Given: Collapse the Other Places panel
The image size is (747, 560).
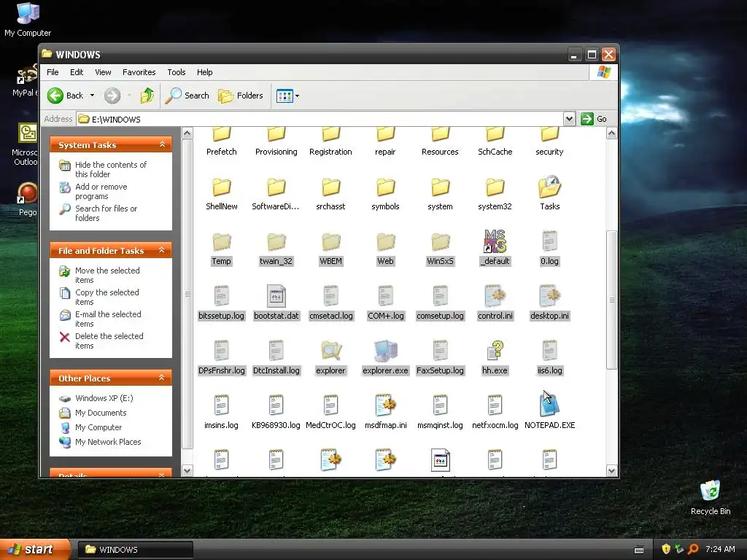Looking at the screenshot, I should [x=162, y=378].
